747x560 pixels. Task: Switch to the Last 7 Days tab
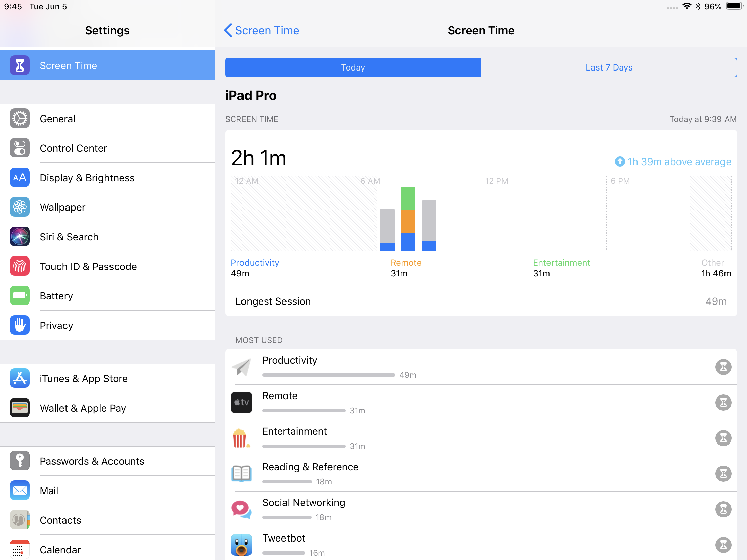coord(609,67)
